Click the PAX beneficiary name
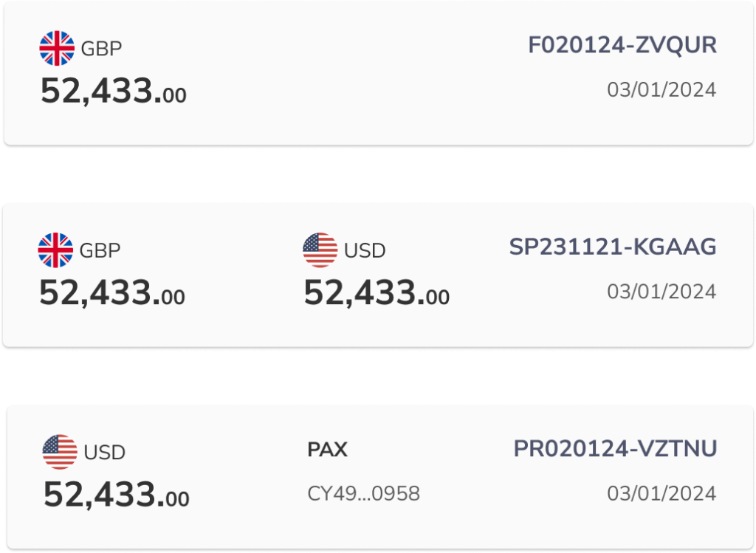 (x=327, y=450)
